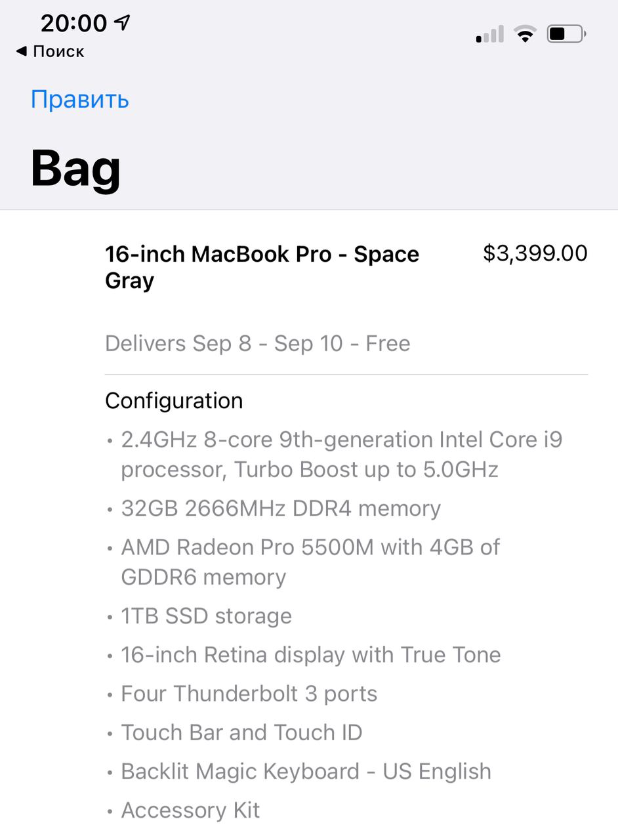This screenshot has height=840, width=618.
Task: Tap the Configuration heading
Action: (174, 401)
